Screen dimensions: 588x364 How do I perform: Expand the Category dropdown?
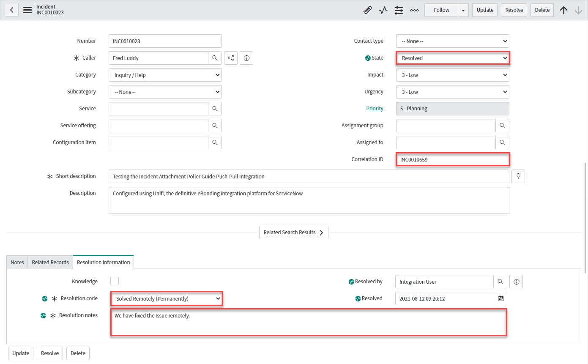pyautogui.click(x=165, y=75)
